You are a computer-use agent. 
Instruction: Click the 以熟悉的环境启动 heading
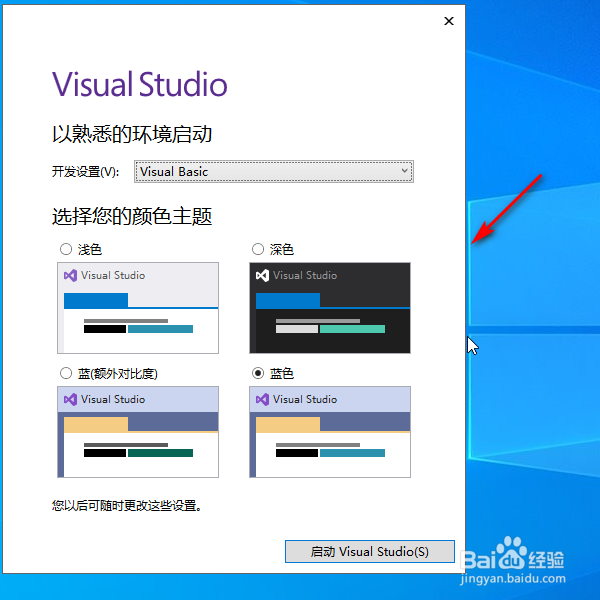point(132,134)
